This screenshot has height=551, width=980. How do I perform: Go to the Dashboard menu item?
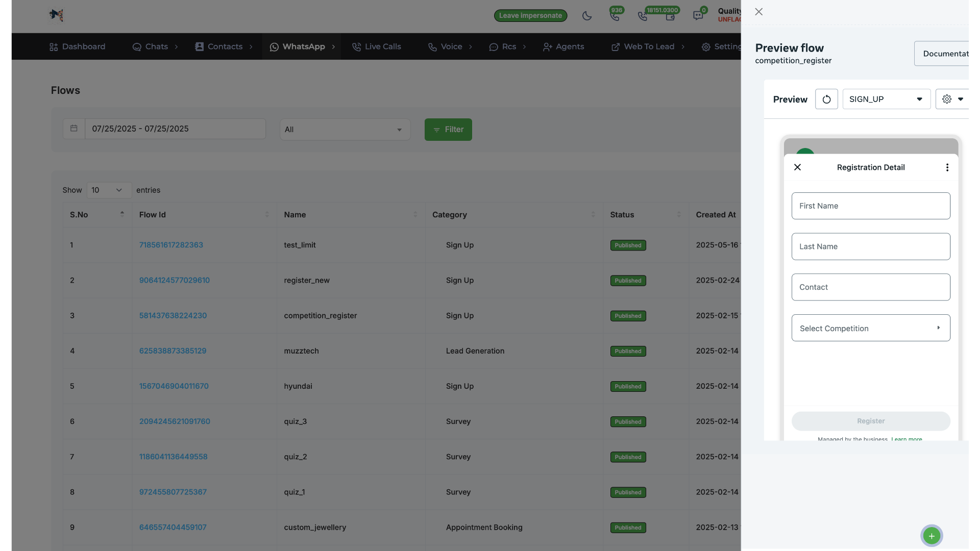coord(78,46)
